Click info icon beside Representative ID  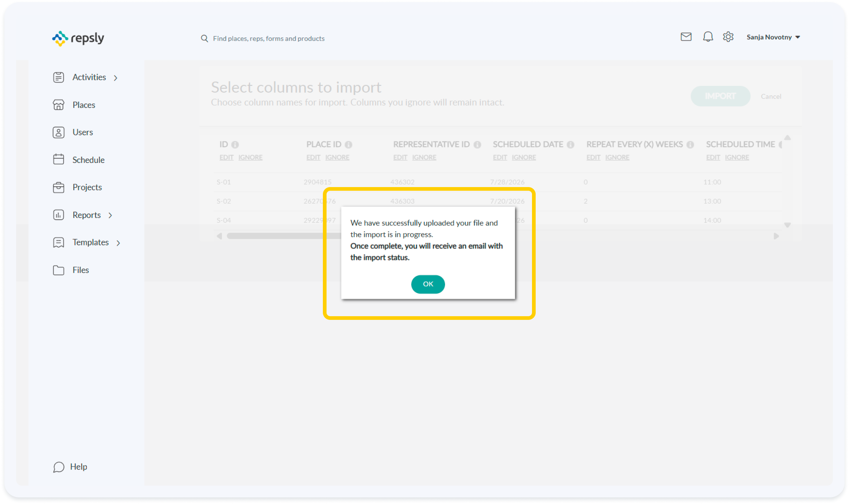pos(477,145)
